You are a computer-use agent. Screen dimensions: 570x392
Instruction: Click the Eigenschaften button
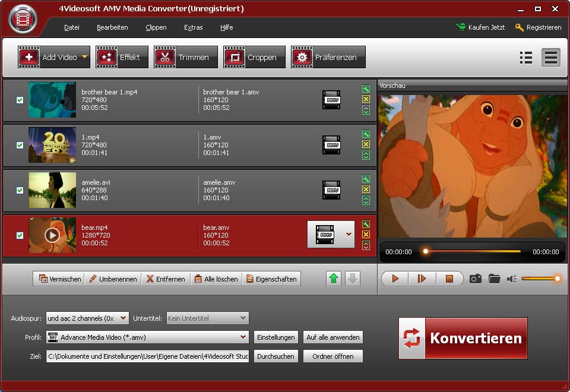271,279
